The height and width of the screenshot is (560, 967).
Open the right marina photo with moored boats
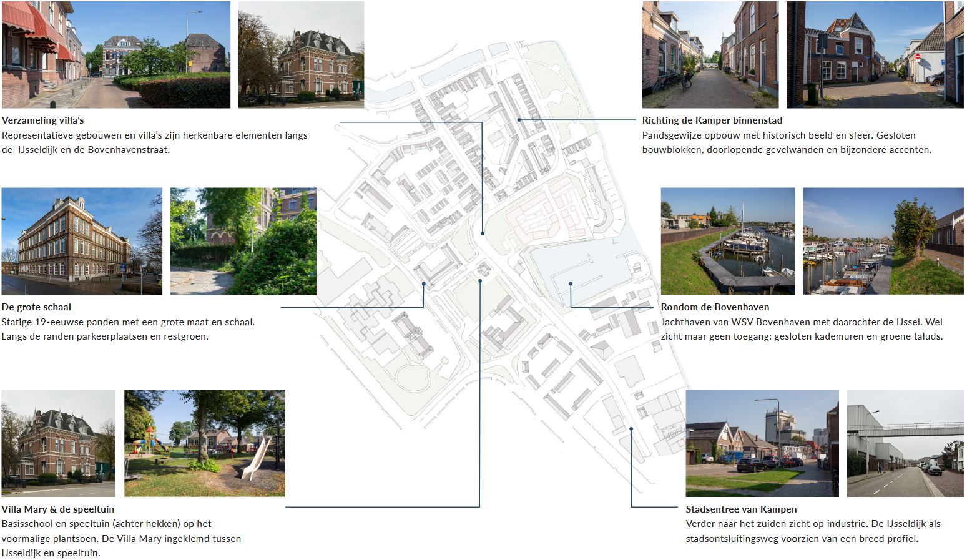click(x=883, y=241)
